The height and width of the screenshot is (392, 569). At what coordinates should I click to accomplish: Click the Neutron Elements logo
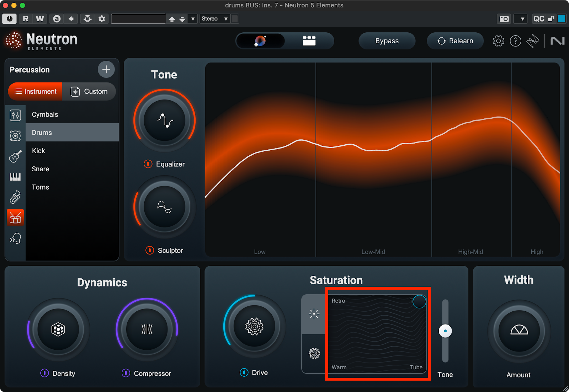(x=41, y=41)
